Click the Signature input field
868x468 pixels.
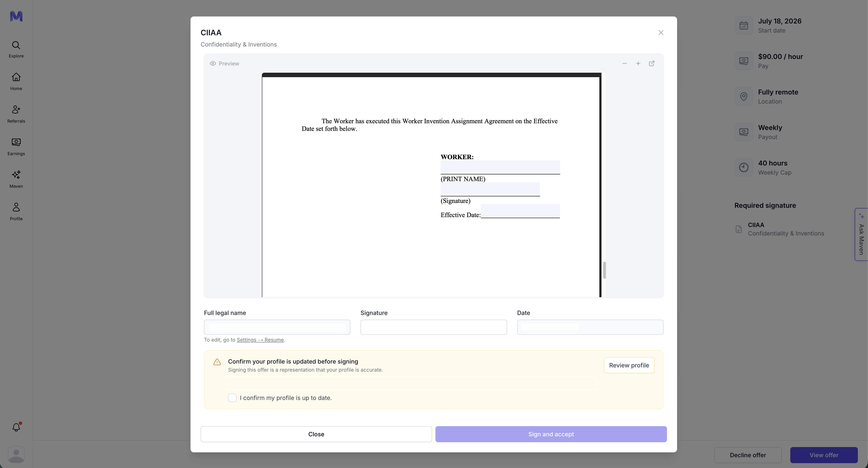pos(433,327)
